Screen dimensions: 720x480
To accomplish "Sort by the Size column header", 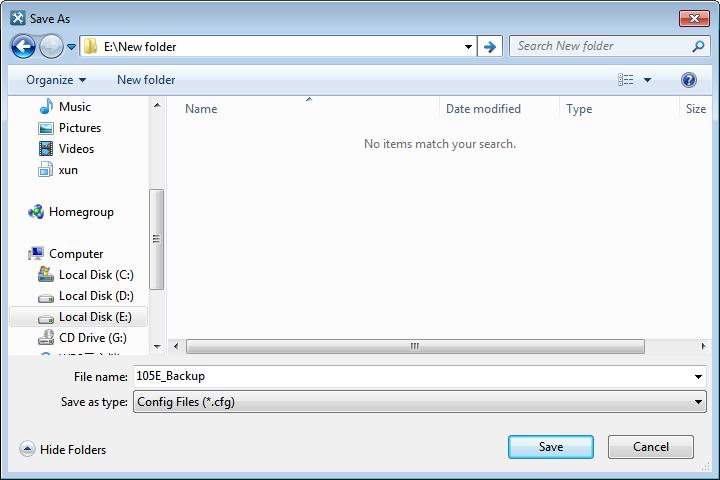I will click(696, 109).
